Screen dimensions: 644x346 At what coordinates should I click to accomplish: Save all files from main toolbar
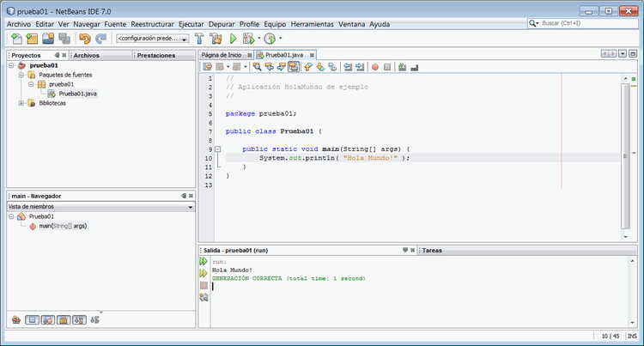click(64, 39)
